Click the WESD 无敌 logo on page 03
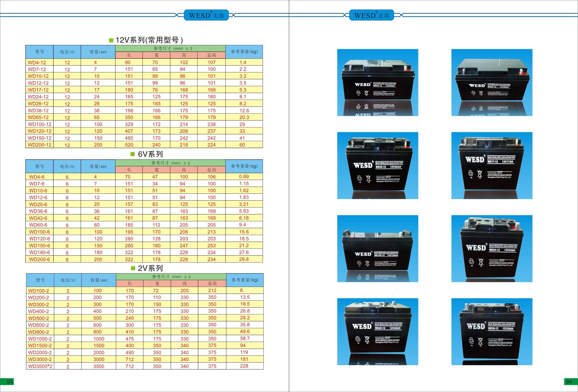This screenshot has width=578, height=392. coord(206,15)
